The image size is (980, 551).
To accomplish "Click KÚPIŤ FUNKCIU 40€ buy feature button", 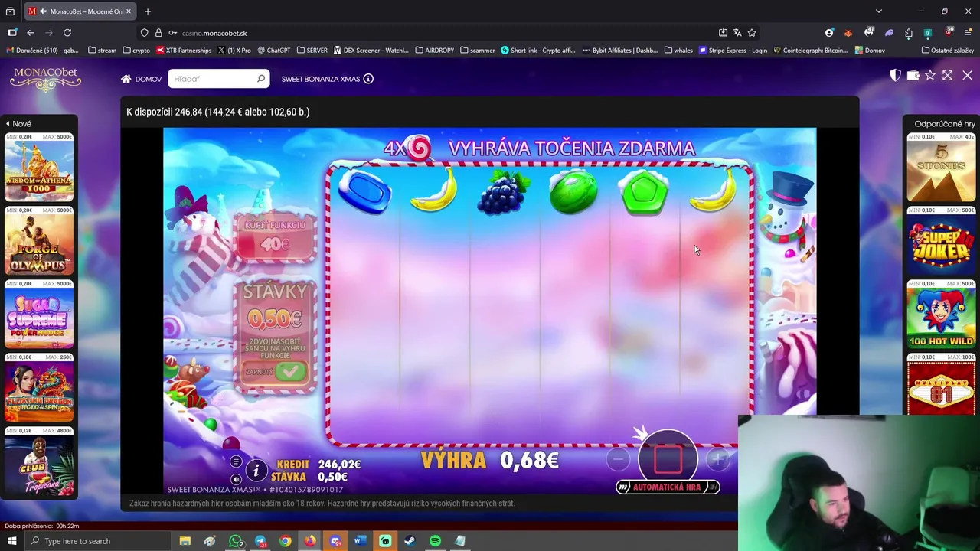I will 275,236.
